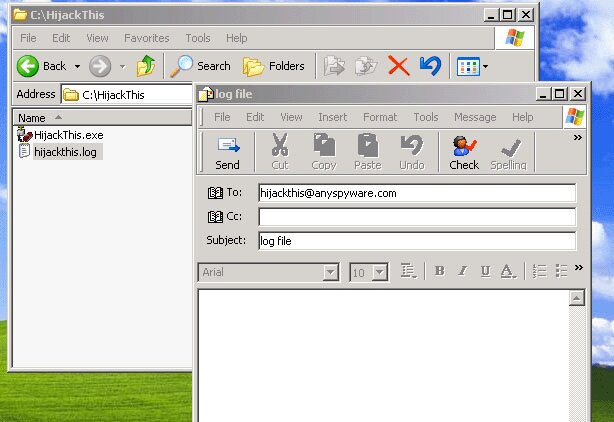
Task: Click the blue Undo icon in Explorer
Action: click(430, 66)
